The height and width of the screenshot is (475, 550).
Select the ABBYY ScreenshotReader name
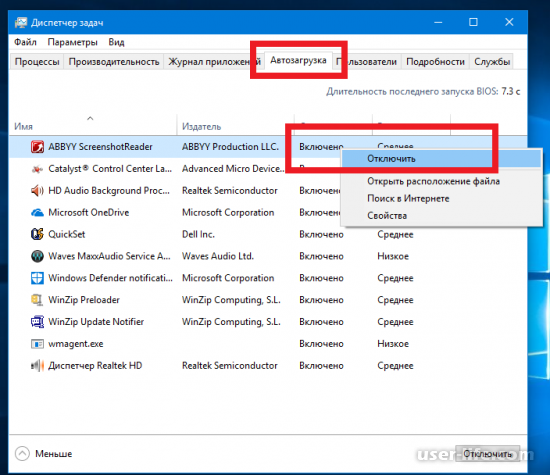(x=100, y=147)
